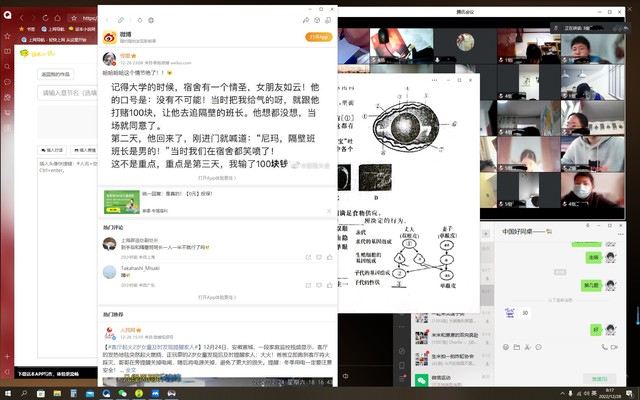Click the 返回我的作品 button
Viewport: 640px width, 400px height.
click(x=56, y=74)
